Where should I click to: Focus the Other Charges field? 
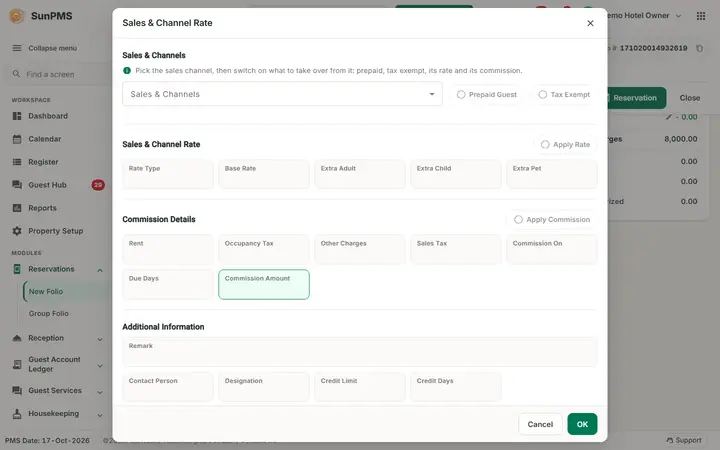point(360,249)
